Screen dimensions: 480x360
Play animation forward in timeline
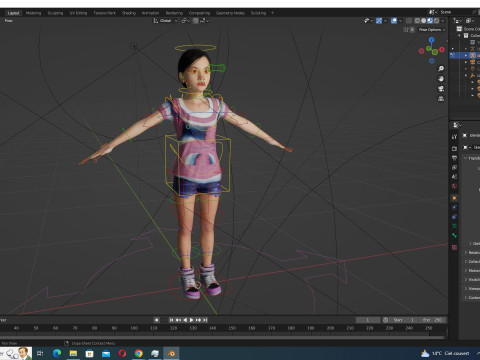point(192,320)
